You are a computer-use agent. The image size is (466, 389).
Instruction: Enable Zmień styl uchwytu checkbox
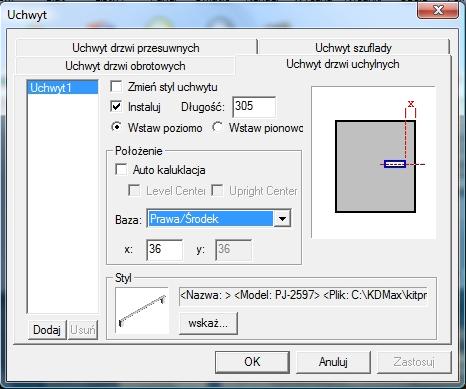pos(116,87)
